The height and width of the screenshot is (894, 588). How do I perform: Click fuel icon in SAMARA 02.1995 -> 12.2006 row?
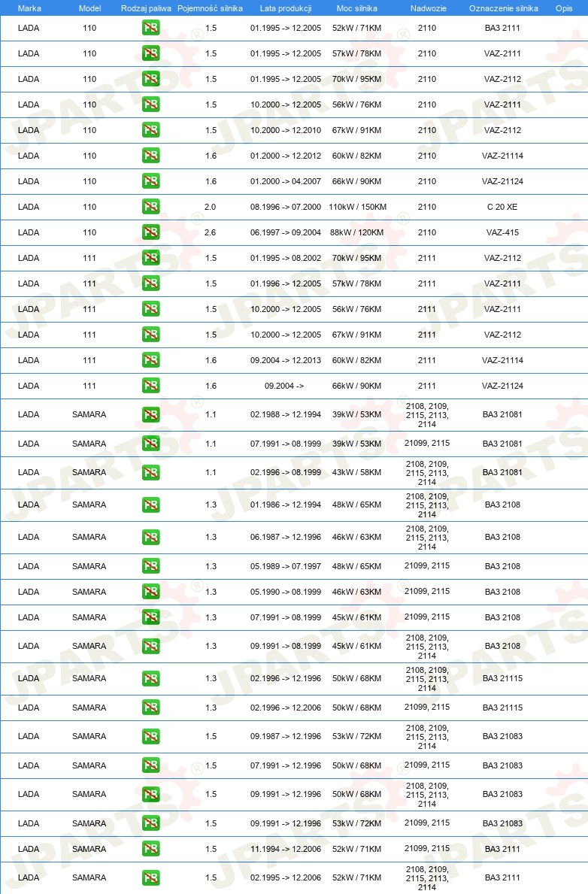[x=150, y=877]
